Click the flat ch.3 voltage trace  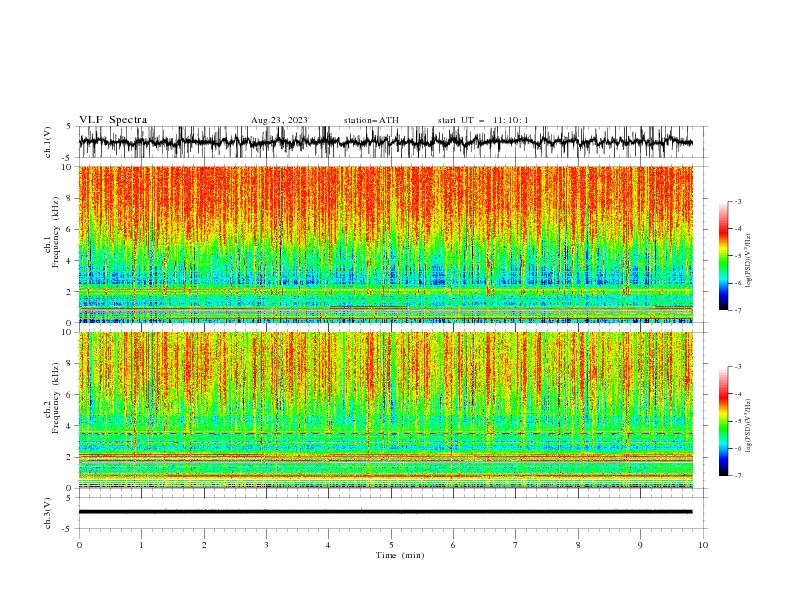pos(385,512)
